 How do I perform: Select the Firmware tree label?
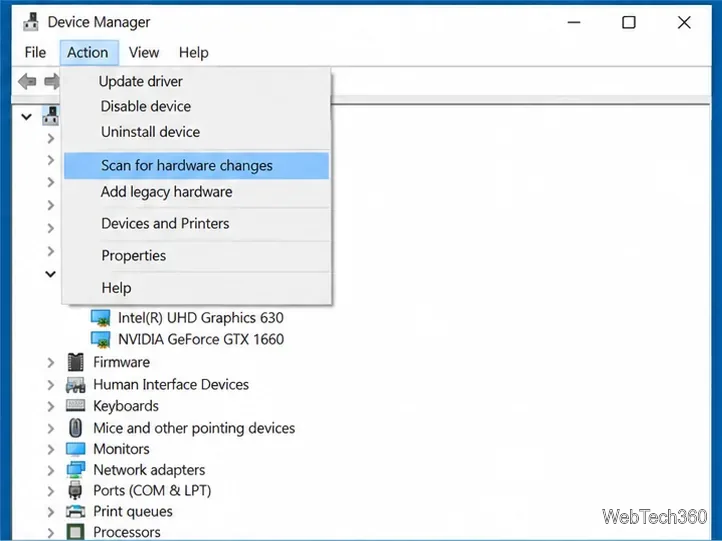(x=122, y=362)
